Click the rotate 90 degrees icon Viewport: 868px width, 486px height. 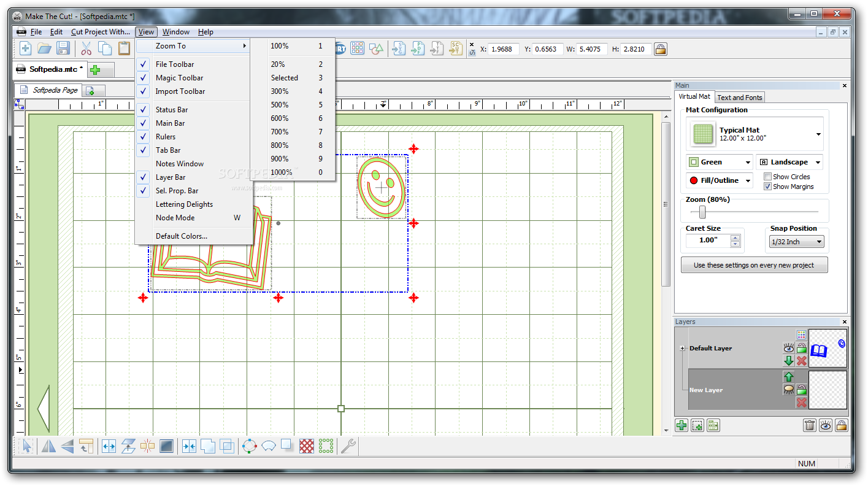pyautogui.click(x=86, y=446)
